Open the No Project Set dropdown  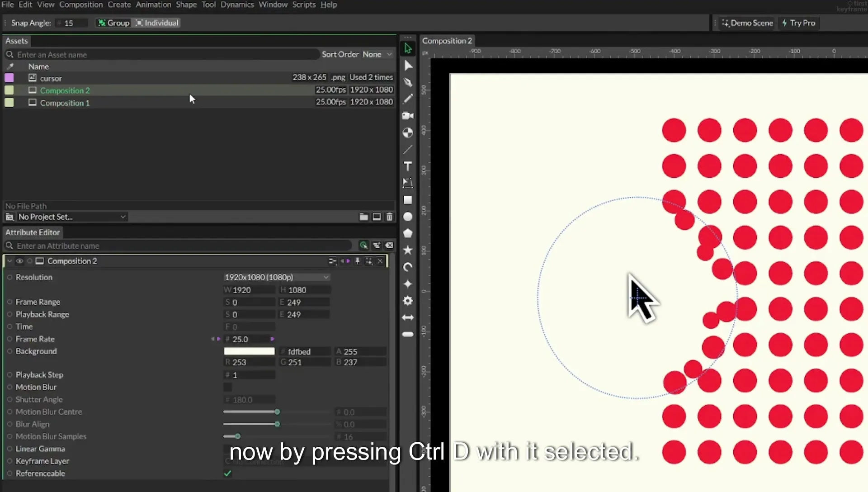click(72, 217)
